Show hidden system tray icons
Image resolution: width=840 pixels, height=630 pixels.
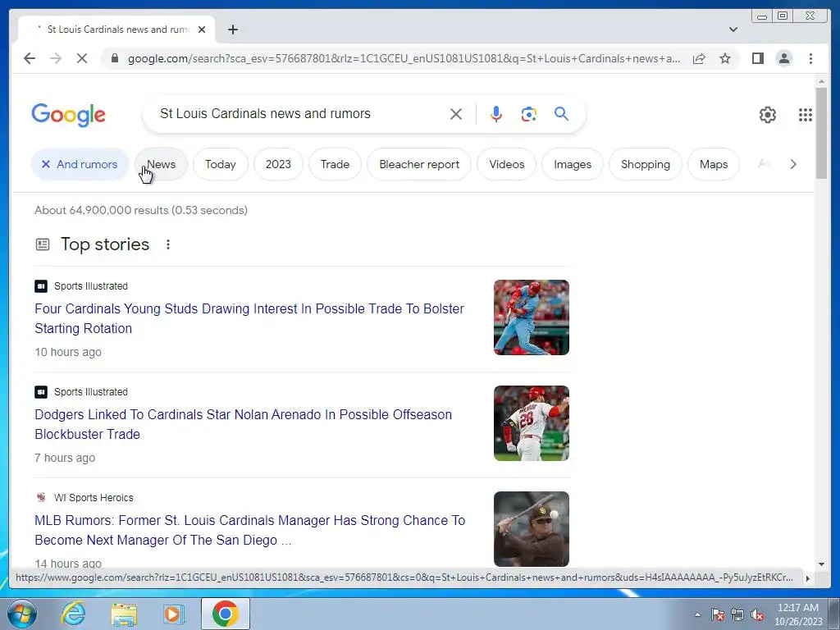point(697,614)
